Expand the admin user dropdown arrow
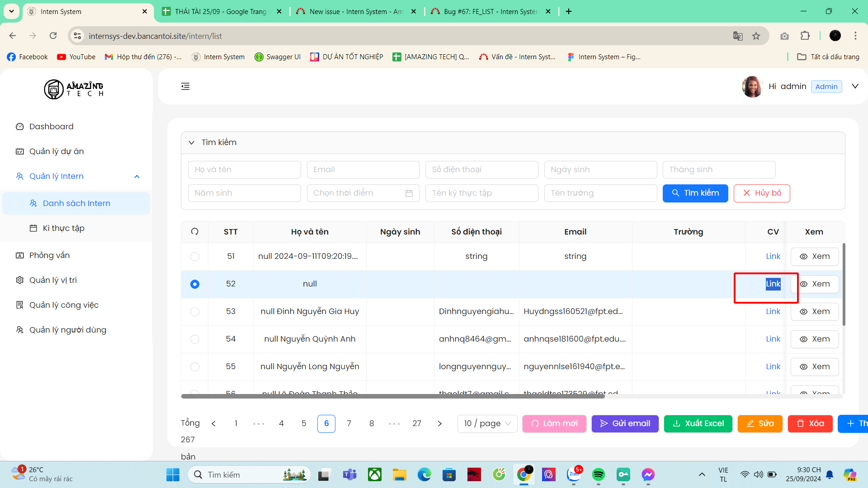 [855, 86]
